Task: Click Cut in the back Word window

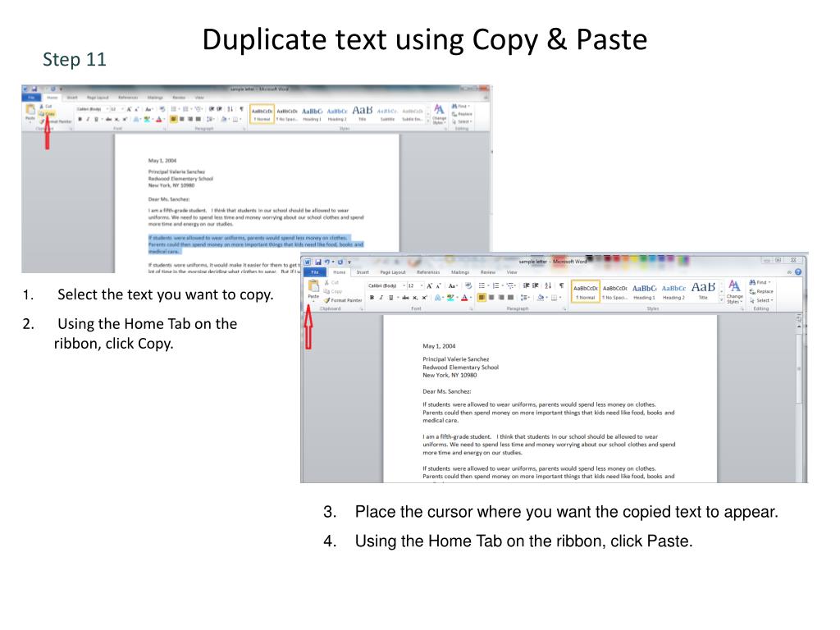Action: 46,107
